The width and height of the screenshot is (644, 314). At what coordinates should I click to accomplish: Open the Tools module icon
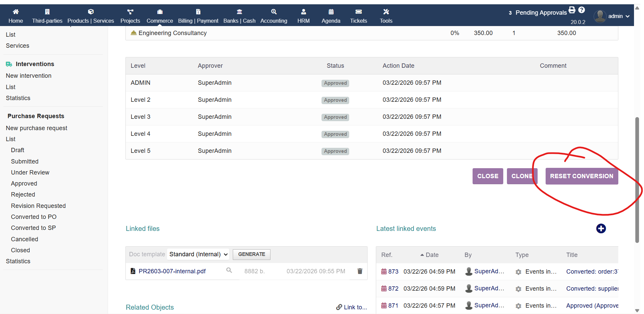(x=386, y=12)
